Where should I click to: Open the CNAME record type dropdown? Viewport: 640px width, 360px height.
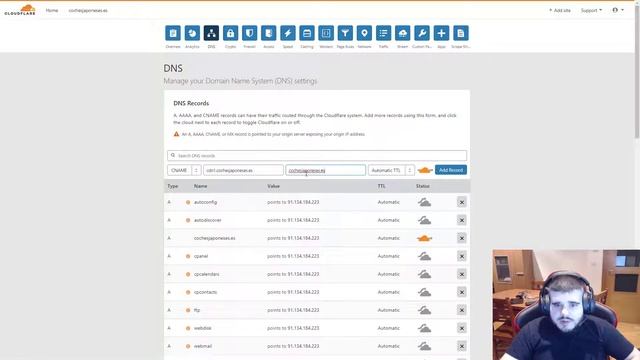[x=184, y=170]
